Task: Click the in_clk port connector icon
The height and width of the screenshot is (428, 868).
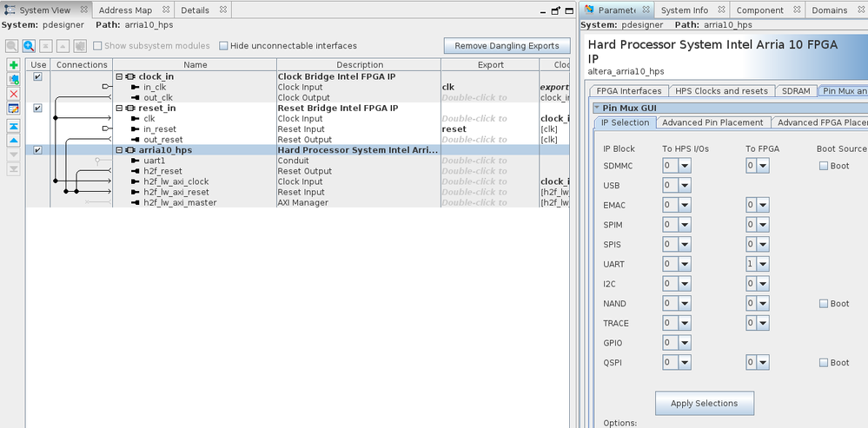Action: point(135,88)
